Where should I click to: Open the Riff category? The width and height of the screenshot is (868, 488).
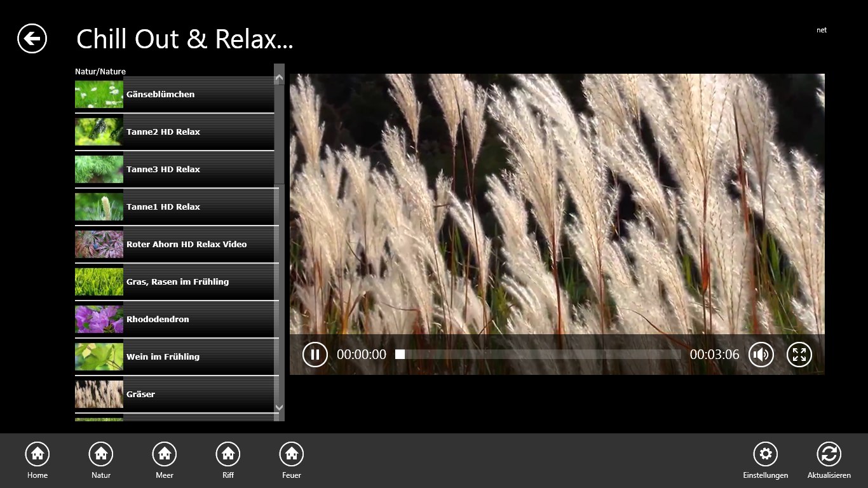coord(228,454)
